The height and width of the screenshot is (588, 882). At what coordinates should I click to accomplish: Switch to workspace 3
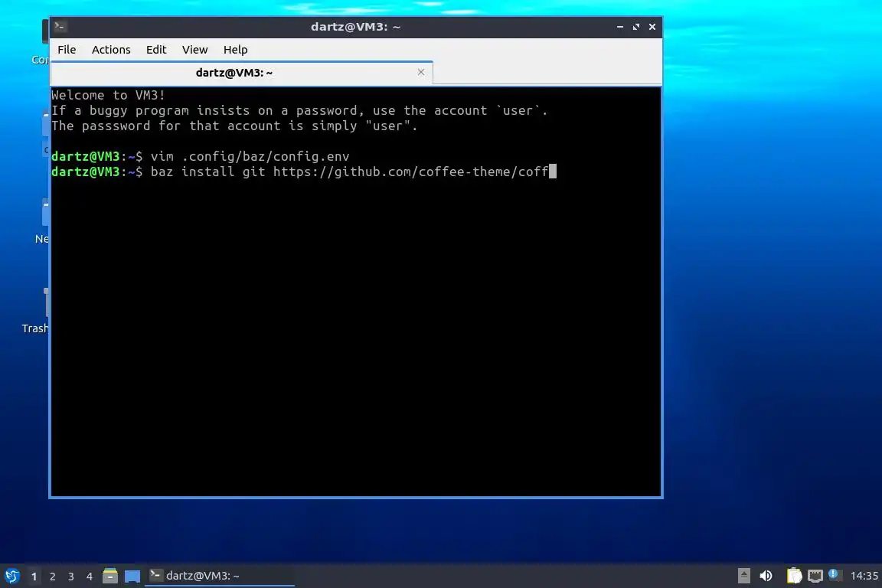click(71, 577)
